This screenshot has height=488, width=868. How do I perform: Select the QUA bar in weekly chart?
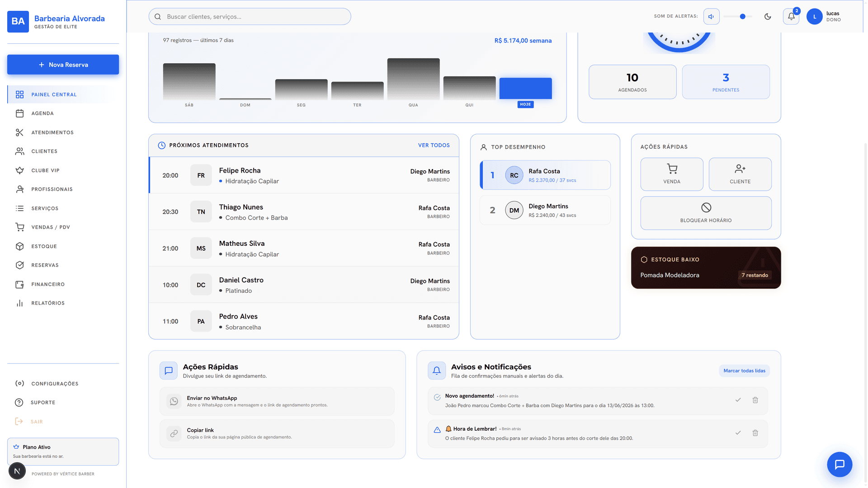pos(413,79)
